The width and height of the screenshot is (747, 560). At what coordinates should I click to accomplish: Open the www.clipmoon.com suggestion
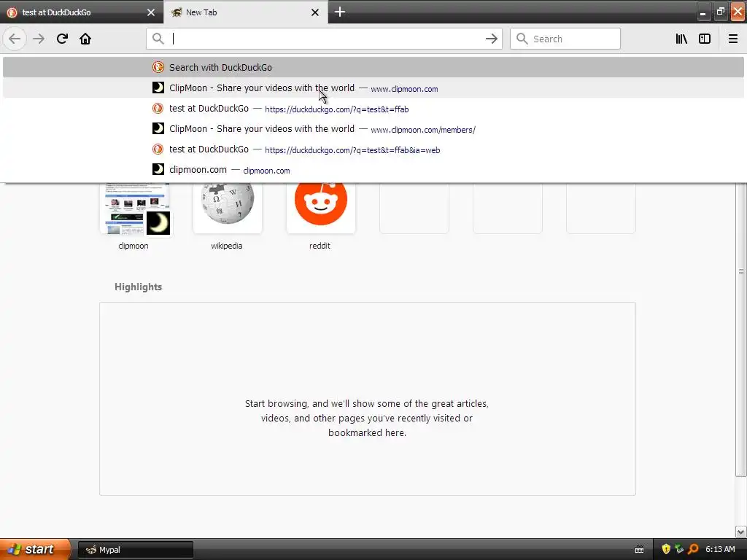[373, 87]
